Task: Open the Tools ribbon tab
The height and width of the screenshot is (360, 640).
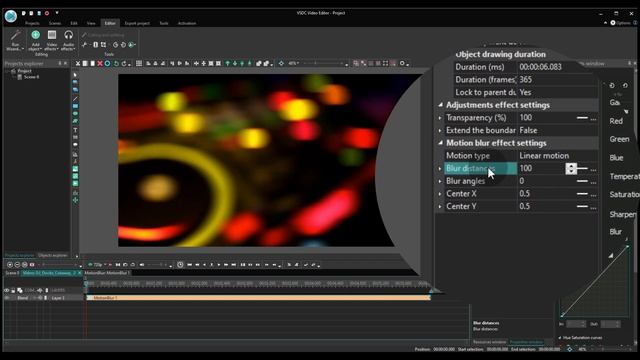Action: [164, 23]
